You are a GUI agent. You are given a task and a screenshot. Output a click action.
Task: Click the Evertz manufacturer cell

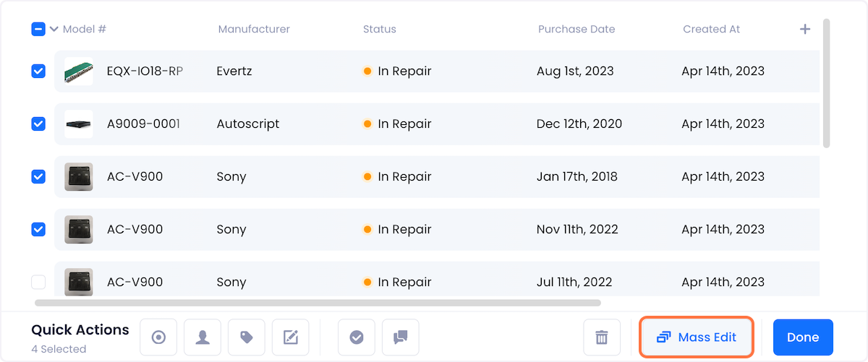[x=235, y=71]
